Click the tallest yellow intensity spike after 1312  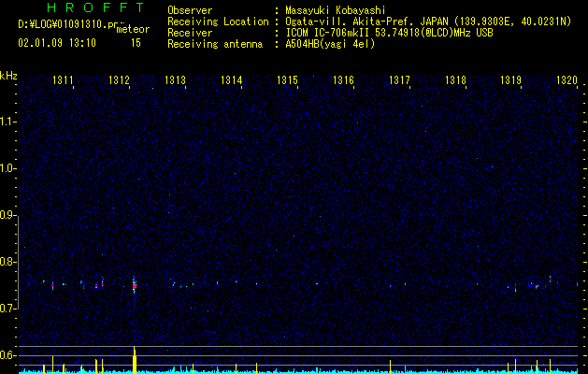coord(135,359)
